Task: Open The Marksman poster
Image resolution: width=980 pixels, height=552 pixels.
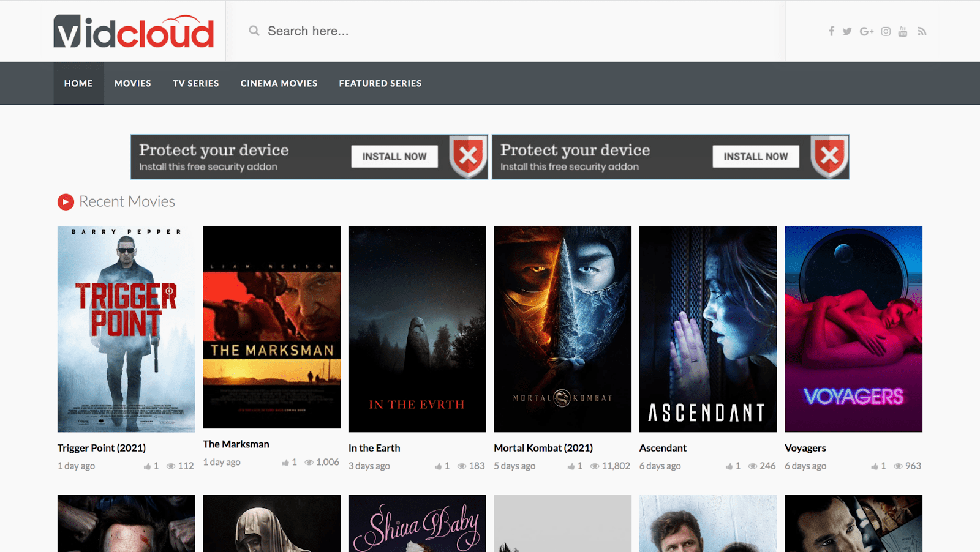Action: pos(272,327)
